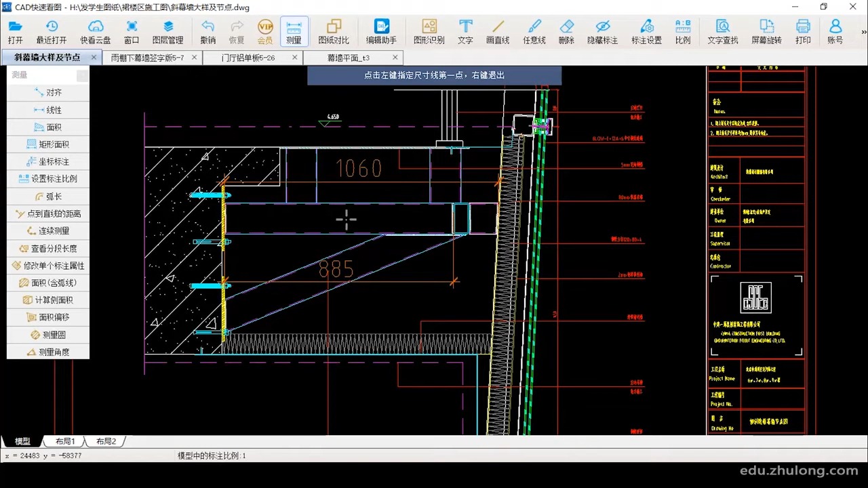Open the 最近打开 recent files icon
The width and height of the screenshot is (868, 488).
[x=52, y=32]
